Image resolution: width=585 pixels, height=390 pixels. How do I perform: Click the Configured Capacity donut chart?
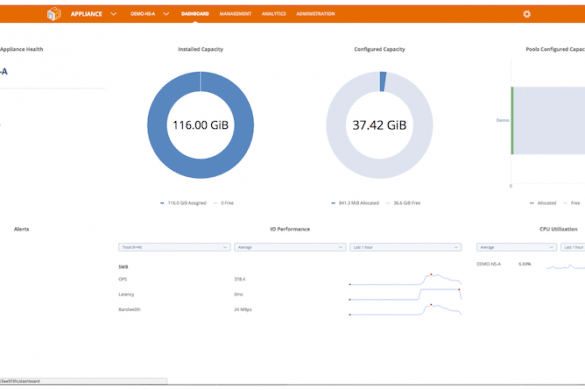[x=379, y=125]
